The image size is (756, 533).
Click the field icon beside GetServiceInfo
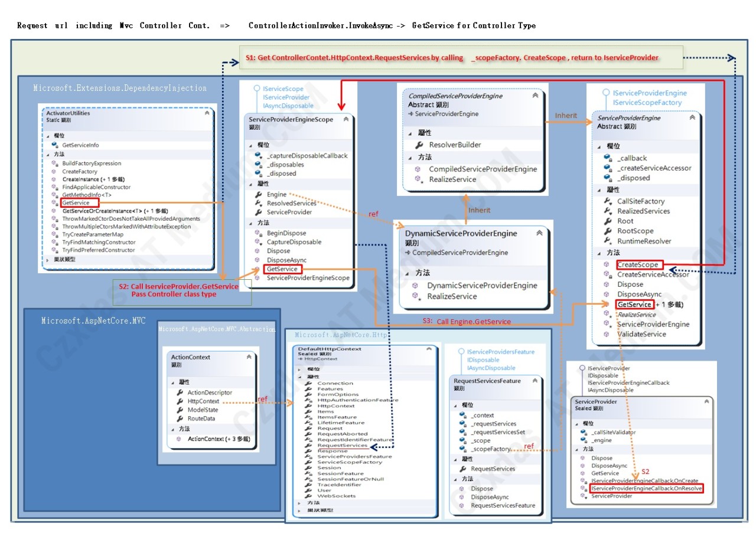[55, 145]
